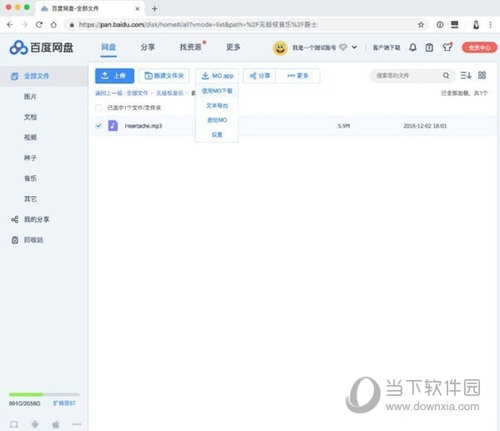Select 使用MO下载 from the dropdown

(217, 91)
